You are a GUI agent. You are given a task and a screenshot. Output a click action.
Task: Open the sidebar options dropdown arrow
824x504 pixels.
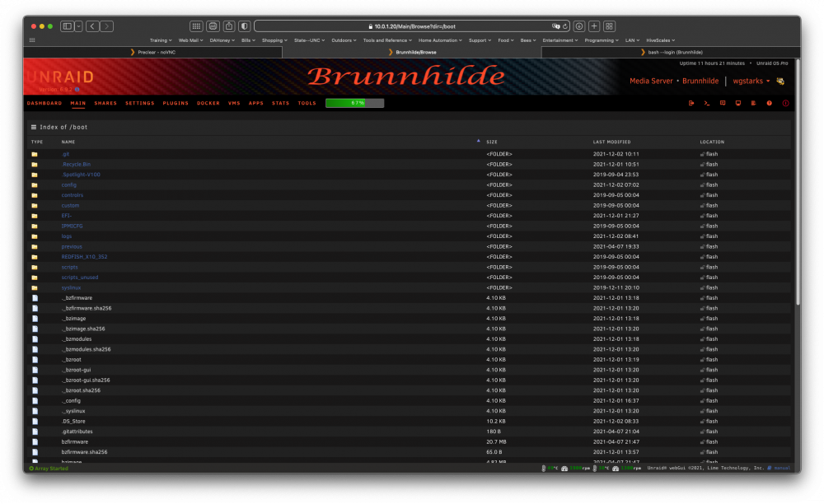pos(78,26)
